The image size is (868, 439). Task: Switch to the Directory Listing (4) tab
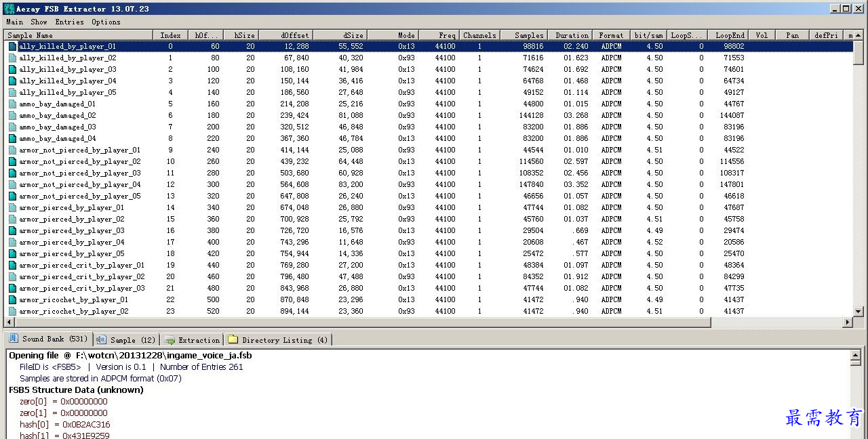[278, 340]
